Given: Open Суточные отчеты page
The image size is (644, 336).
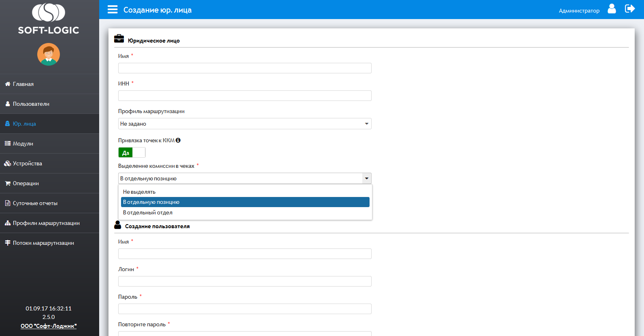Looking at the screenshot, I should (x=49, y=203).
